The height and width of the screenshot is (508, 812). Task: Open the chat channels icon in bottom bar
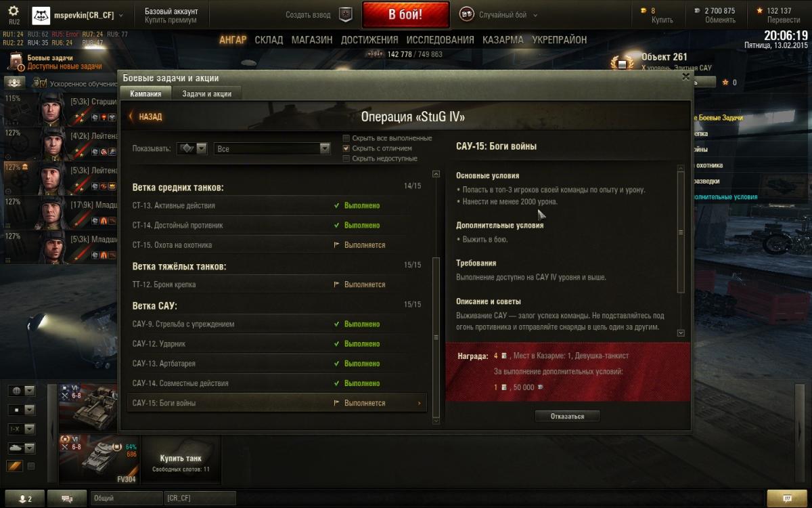(67, 499)
